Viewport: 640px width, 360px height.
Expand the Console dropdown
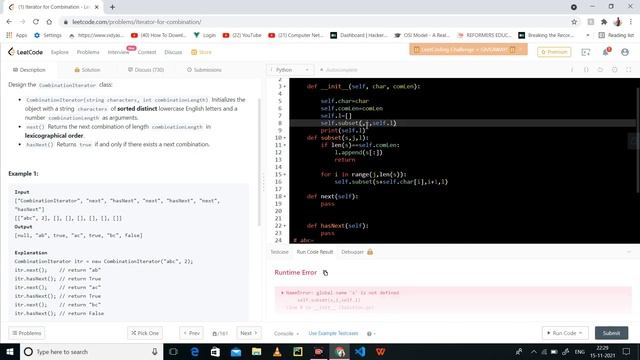[x=286, y=333]
